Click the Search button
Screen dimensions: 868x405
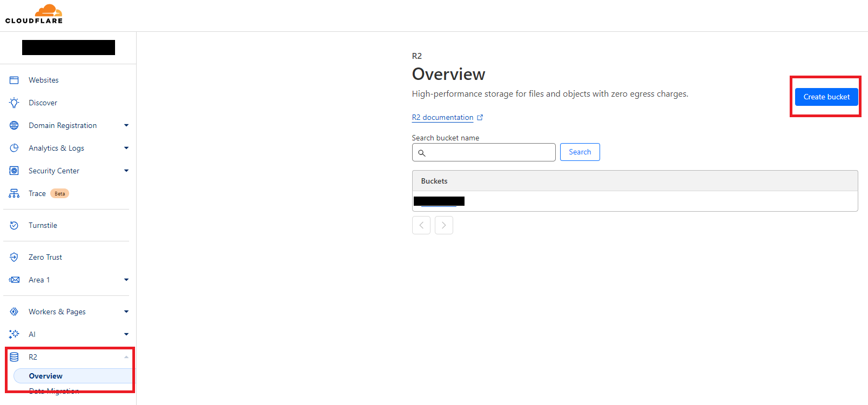point(580,152)
